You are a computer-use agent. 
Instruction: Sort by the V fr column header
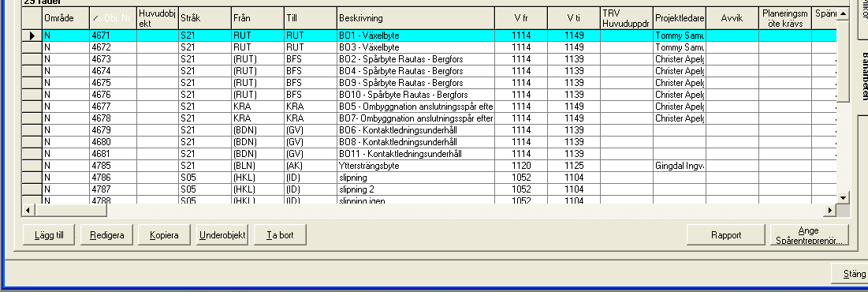521,18
